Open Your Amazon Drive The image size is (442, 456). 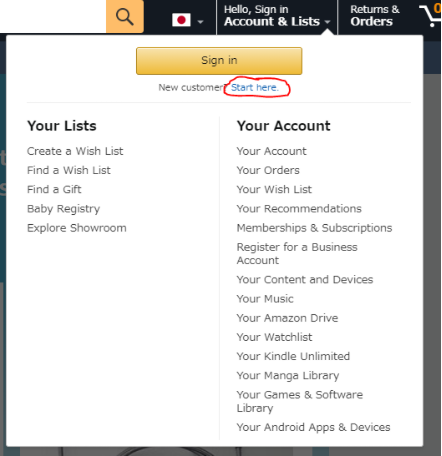coord(287,318)
